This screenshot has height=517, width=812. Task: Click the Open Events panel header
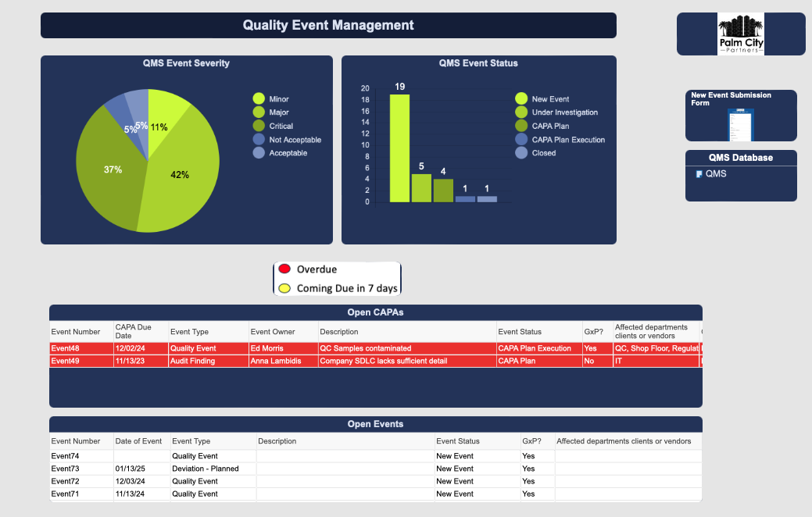375,424
